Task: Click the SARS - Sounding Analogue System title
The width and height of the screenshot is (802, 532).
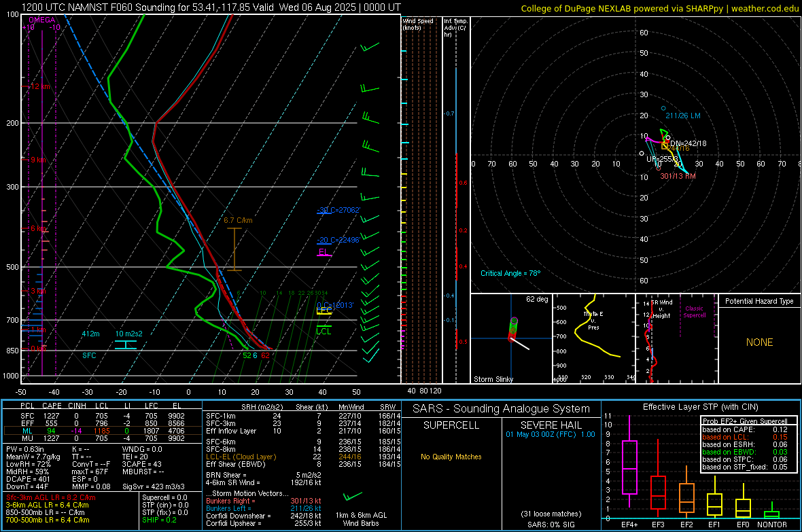Action: tap(502, 409)
